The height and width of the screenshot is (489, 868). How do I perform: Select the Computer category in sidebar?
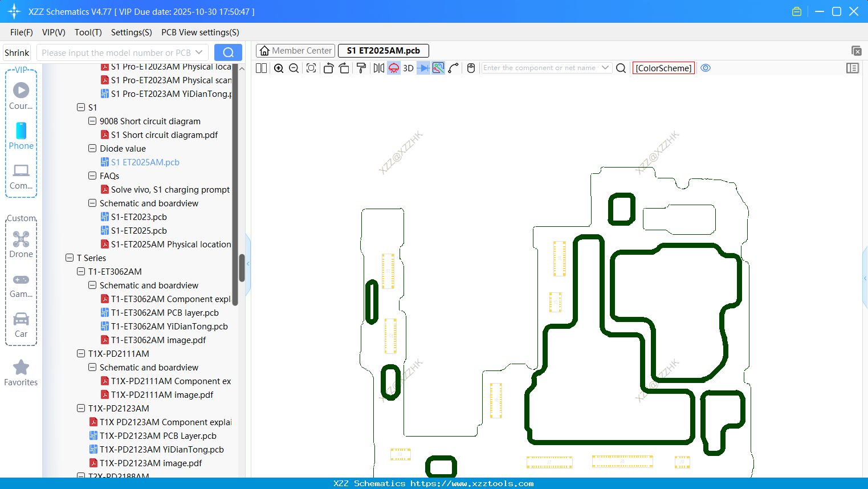[21, 176]
